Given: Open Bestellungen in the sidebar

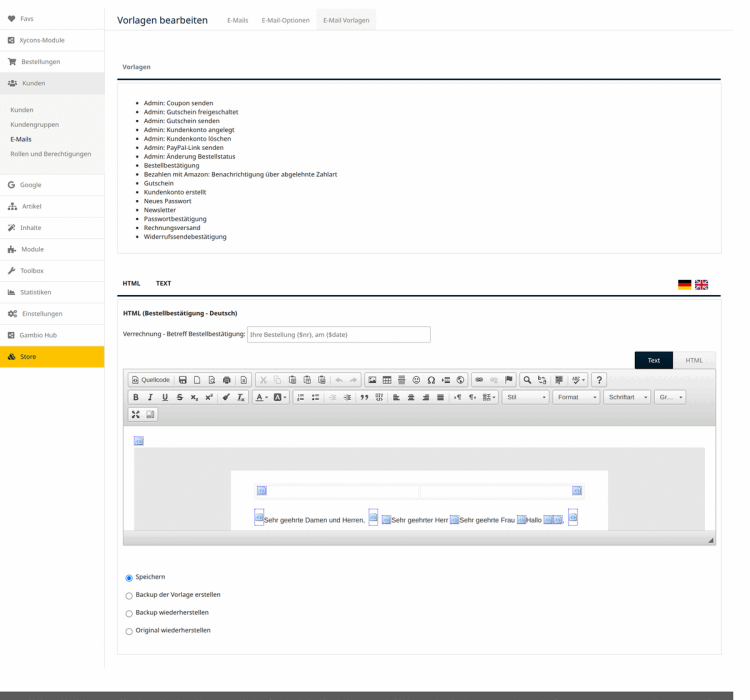Looking at the screenshot, I should tap(52, 62).
